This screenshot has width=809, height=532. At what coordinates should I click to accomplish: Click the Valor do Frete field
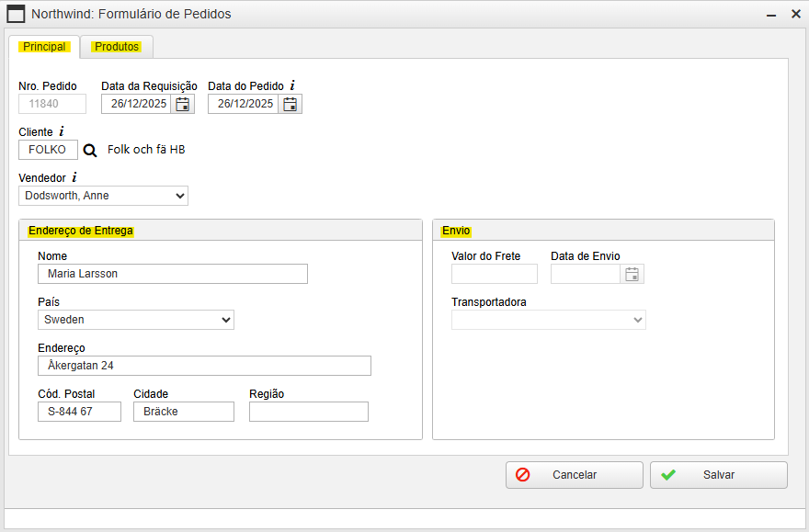coord(494,274)
